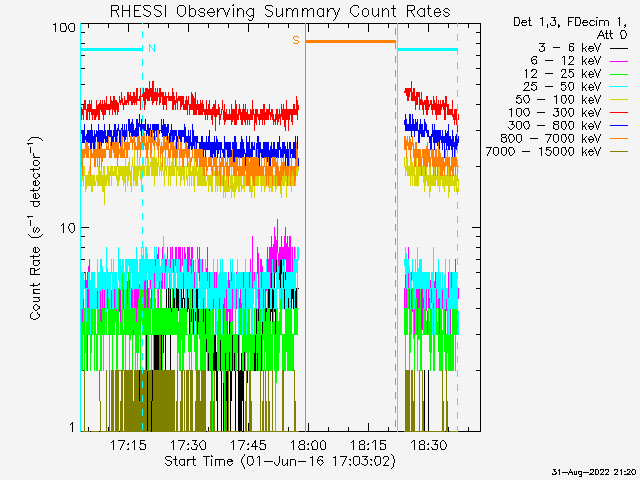Click the orange 'S' SAA marker label

296,40
